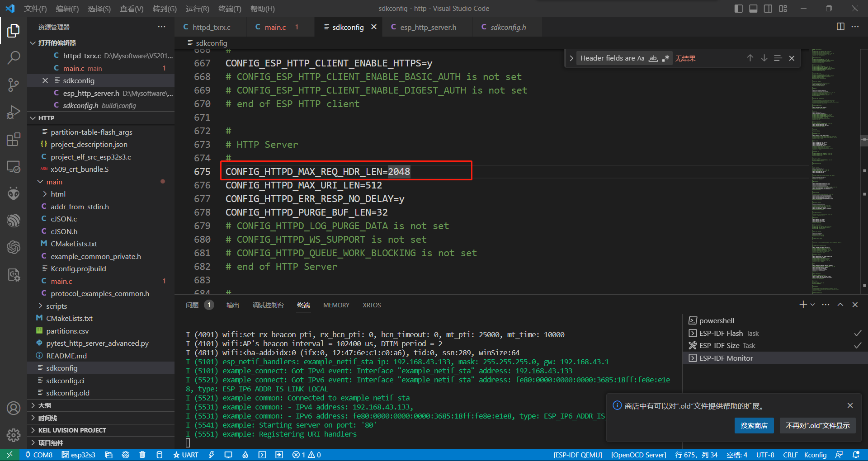The width and height of the screenshot is (868, 461).
Task: Open the Source Control view
Action: point(14,85)
